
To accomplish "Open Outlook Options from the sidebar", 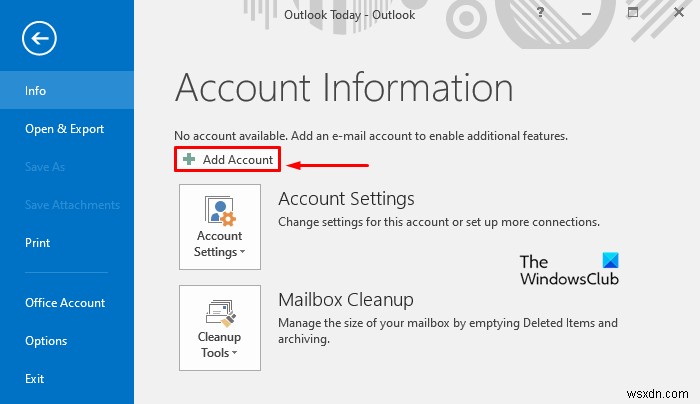I will click(46, 341).
